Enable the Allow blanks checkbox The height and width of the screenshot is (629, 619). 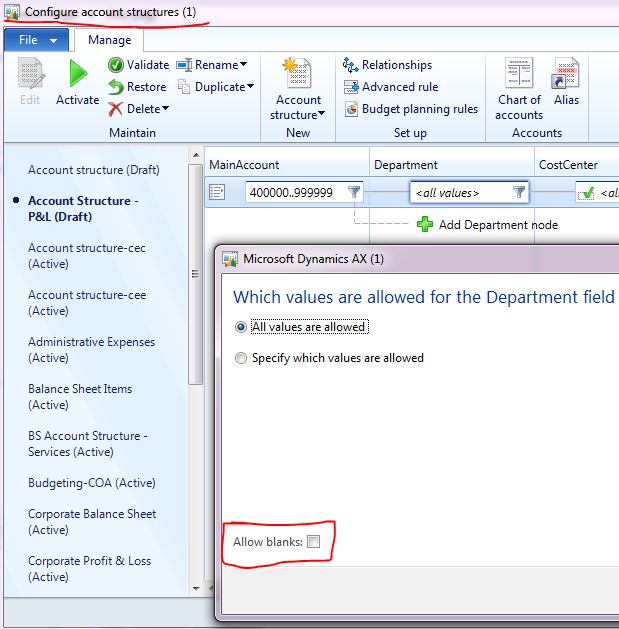point(313,542)
